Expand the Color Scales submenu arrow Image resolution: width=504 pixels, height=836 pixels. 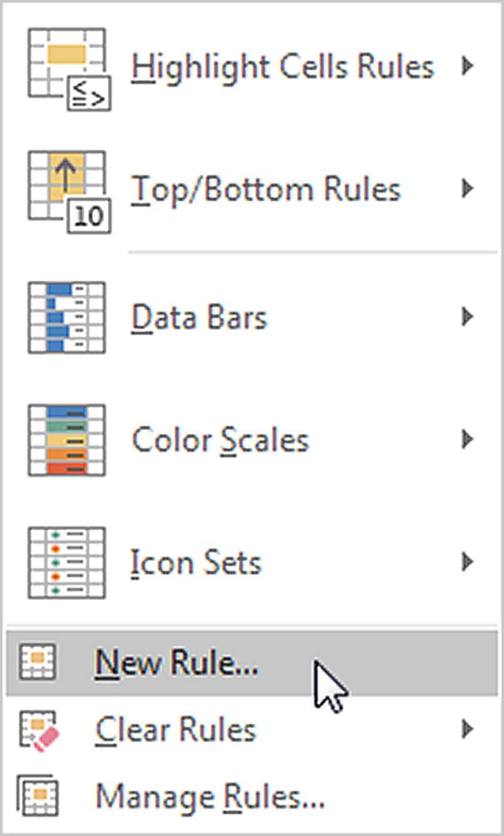coord(466,440)
